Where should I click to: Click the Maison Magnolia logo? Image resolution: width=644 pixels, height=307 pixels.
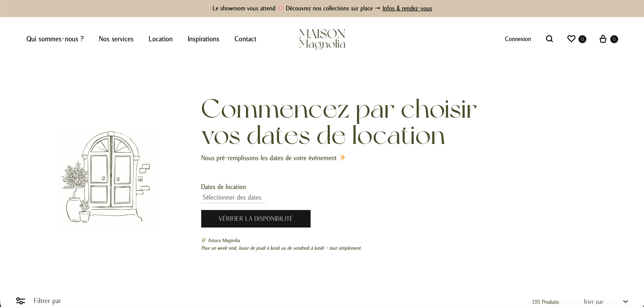(322, 39)
